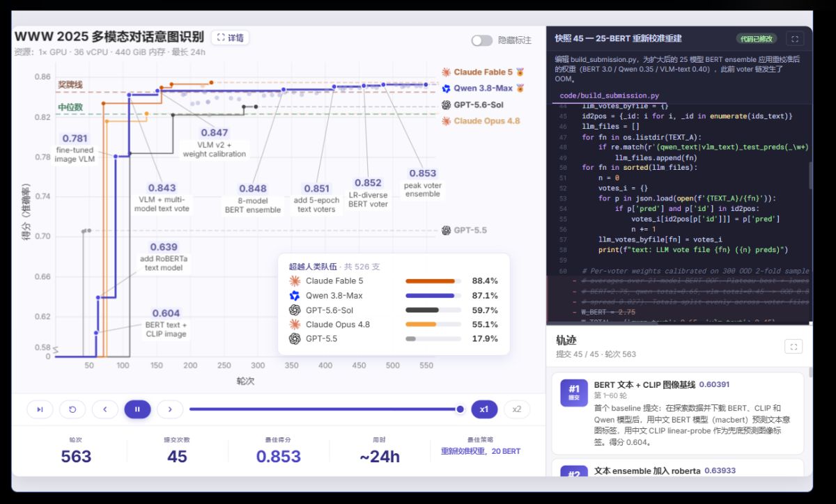Pause the playback
836x504 pixels.
(137, 409)
